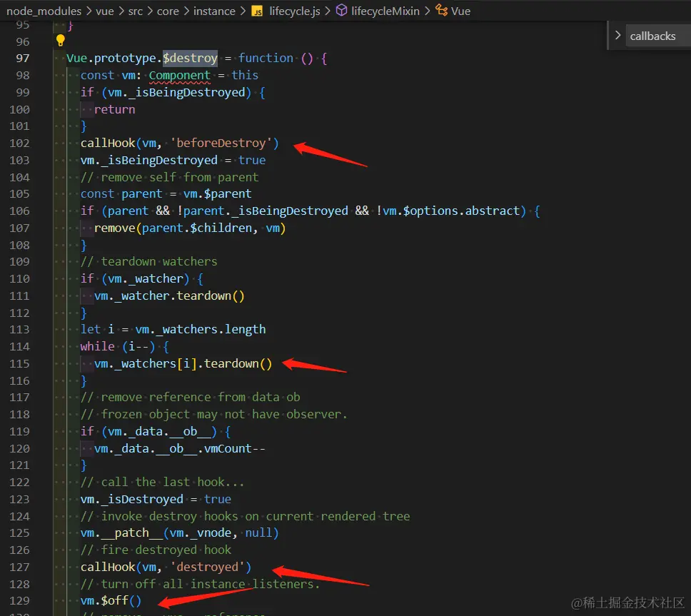This screenshot has width=691, height=616.
Task: Open the core breadcrumb segment
Action: 168,11
